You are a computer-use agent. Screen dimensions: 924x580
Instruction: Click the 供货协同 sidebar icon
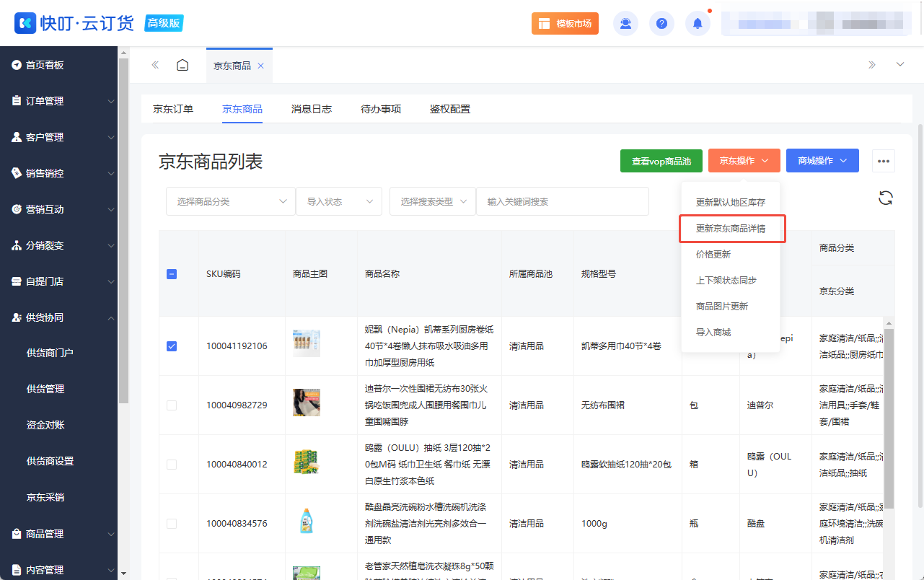point(17,317)
